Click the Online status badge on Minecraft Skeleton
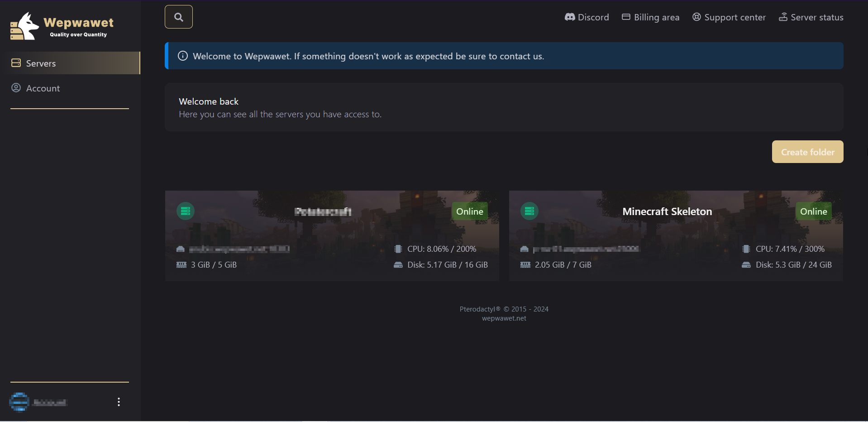The height and width of the screenshot is (422, 868). (x=814, y=211)
